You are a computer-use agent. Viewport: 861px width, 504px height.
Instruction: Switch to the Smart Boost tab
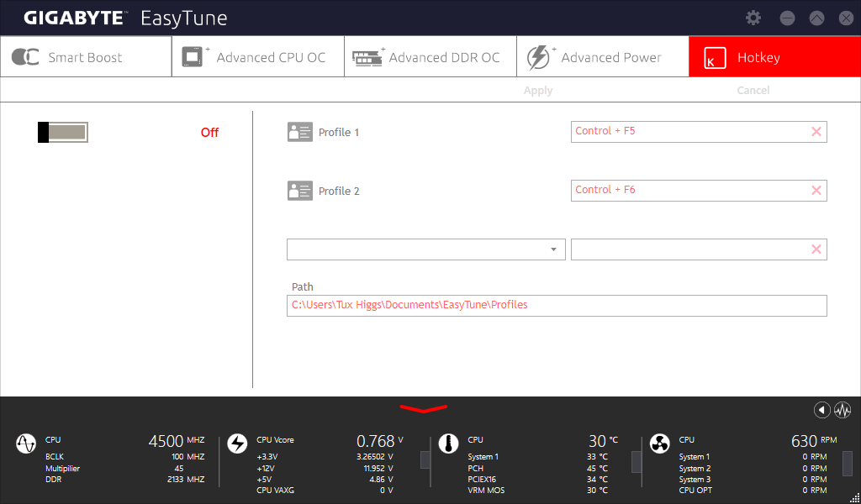[86, 56]
